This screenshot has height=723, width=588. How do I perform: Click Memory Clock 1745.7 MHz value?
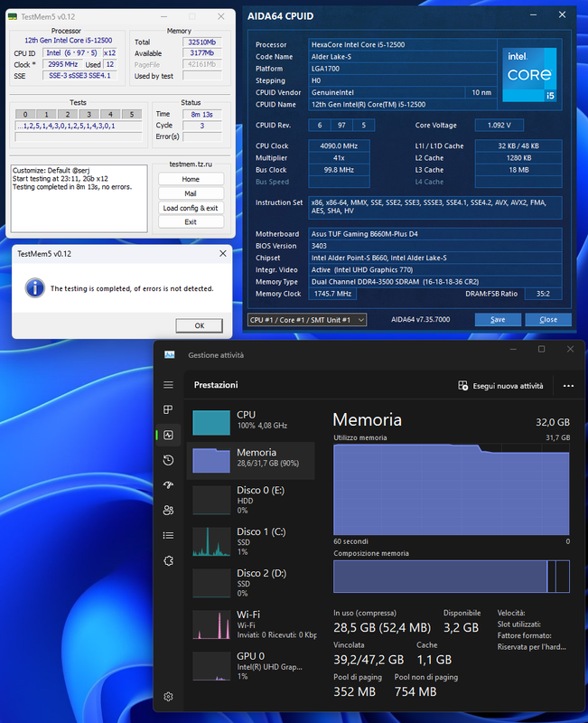point(332,294)
